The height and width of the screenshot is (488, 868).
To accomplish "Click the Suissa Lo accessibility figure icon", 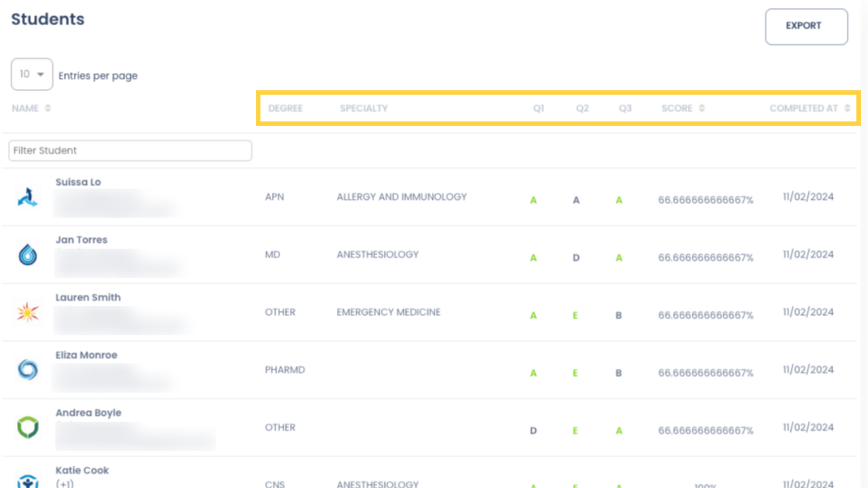I will coord(28,197).
